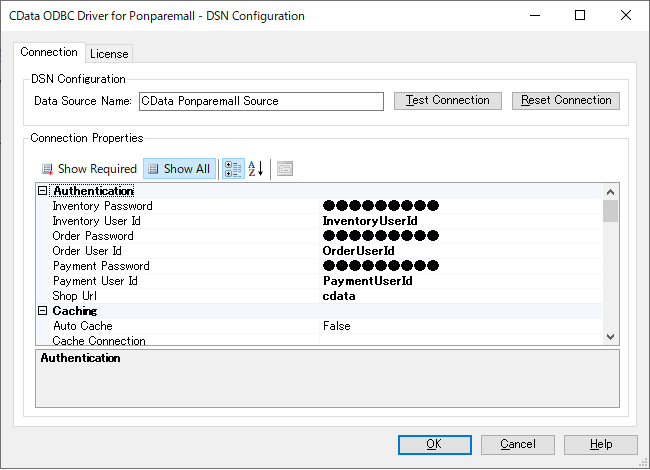Click the property grid scrollbar thumb
Viewport: 650px width, 470px height.
pos(610,211)
